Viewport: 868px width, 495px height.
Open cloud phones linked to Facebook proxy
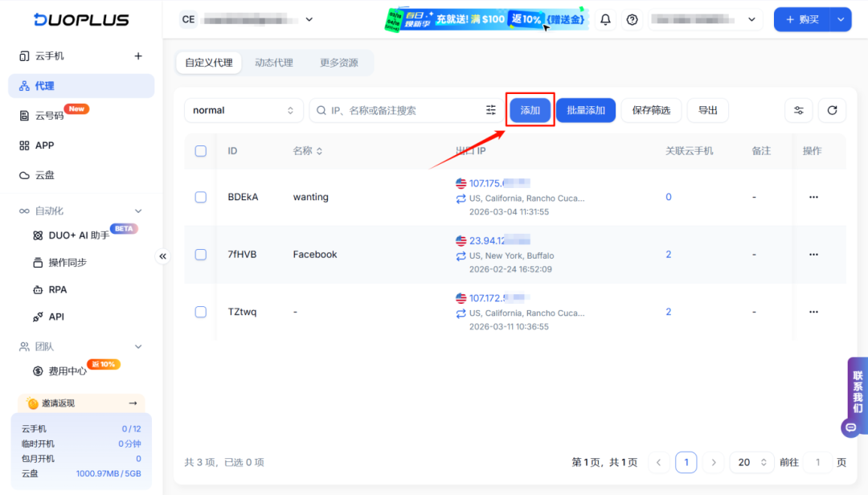pos(668,254)
